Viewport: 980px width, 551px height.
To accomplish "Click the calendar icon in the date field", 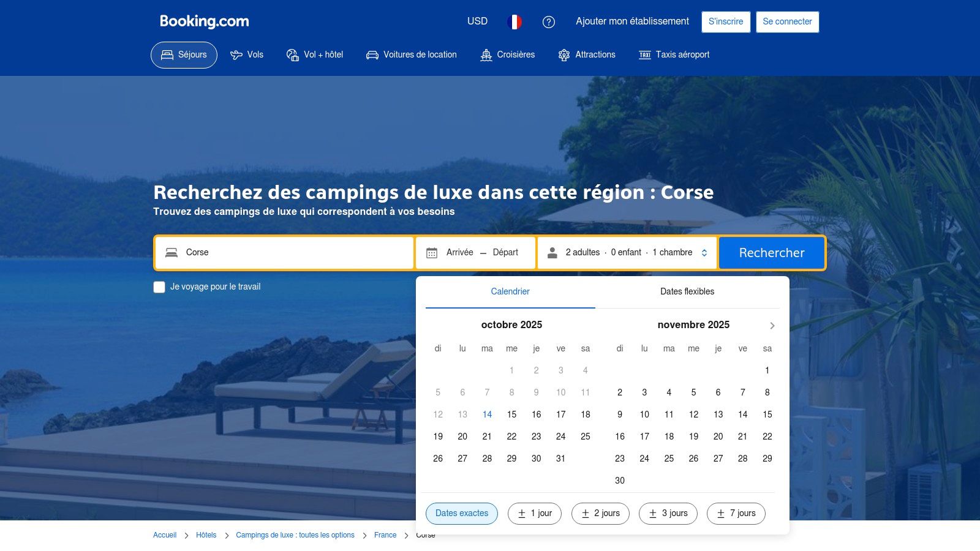I will 432,253.
